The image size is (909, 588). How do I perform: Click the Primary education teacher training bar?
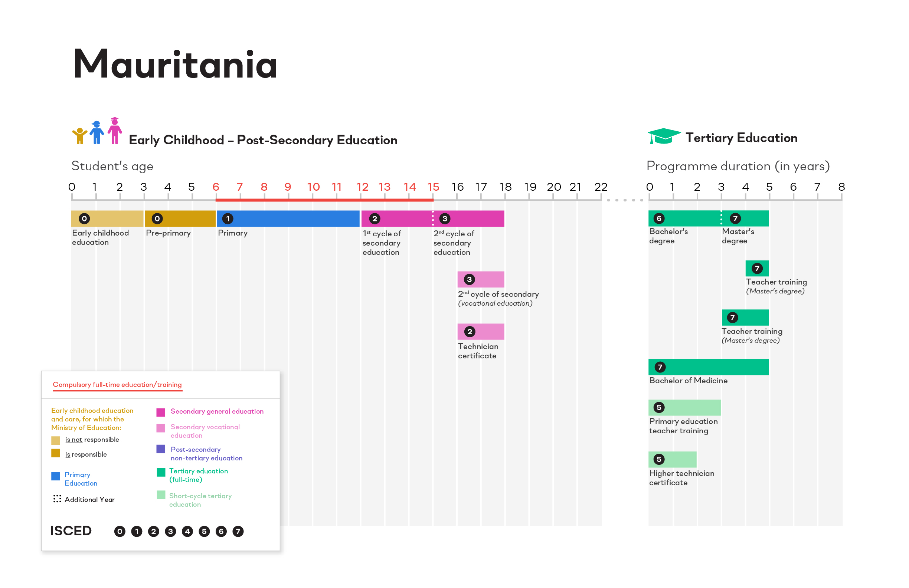click(x=684, y=408)
